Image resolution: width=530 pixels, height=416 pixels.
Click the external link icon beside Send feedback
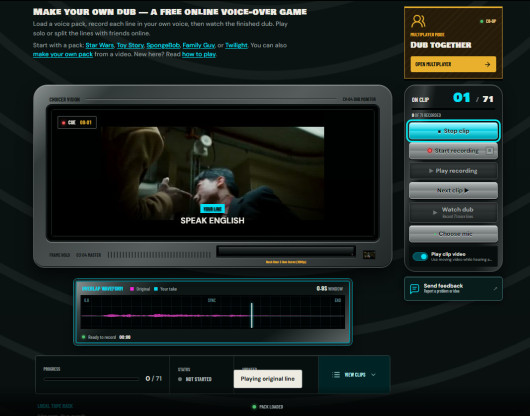pyautogui.click(x=495, y=288)
